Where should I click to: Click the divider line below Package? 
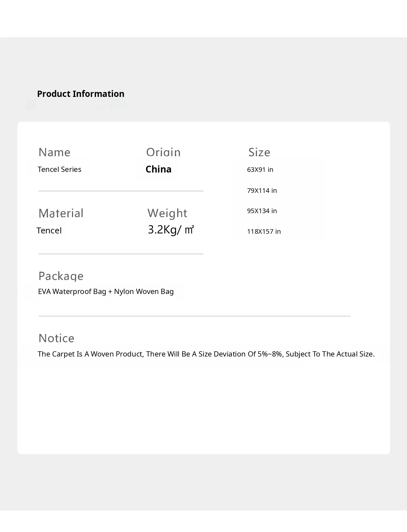tap(194, 316)
